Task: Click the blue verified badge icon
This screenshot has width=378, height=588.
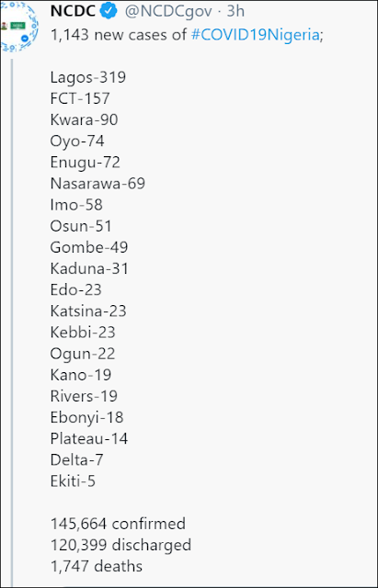Action: [x=109, y=12]
